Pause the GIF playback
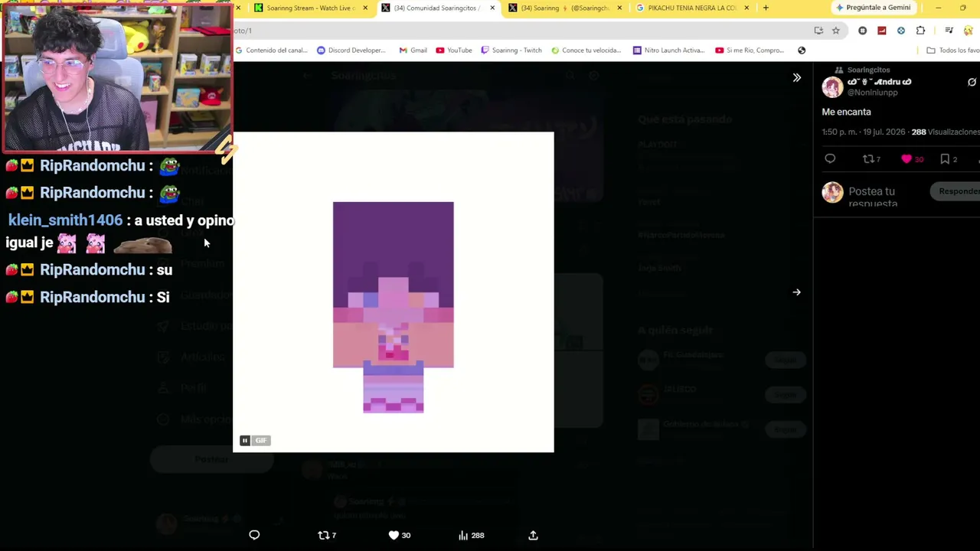The image size is (980, 551). click(245, 440)
